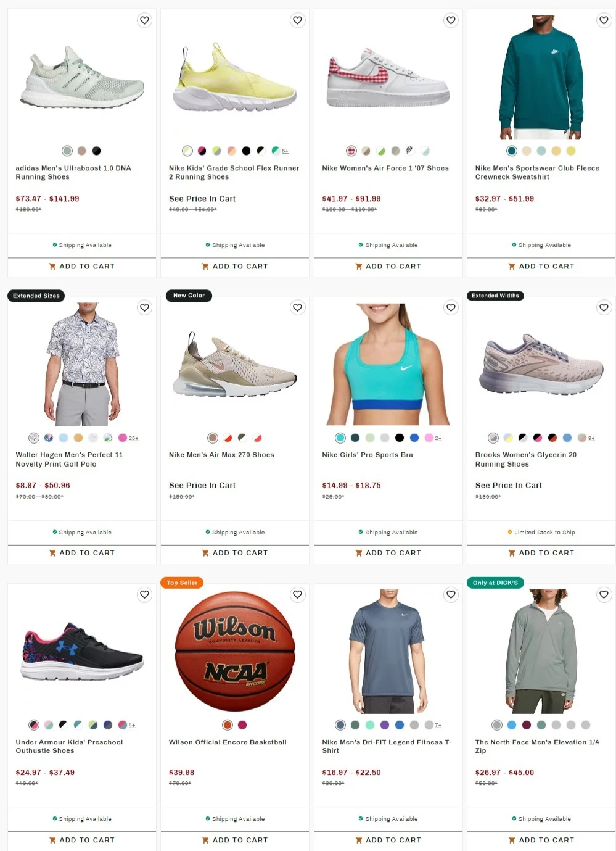Select purple swatch for Nike Dri-FIT Legend shirt
This screenshot has width=616, height=851.
385,724
